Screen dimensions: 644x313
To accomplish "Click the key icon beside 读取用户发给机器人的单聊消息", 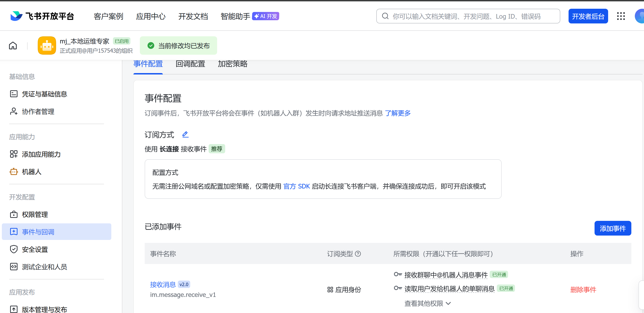I will (398, 288).
